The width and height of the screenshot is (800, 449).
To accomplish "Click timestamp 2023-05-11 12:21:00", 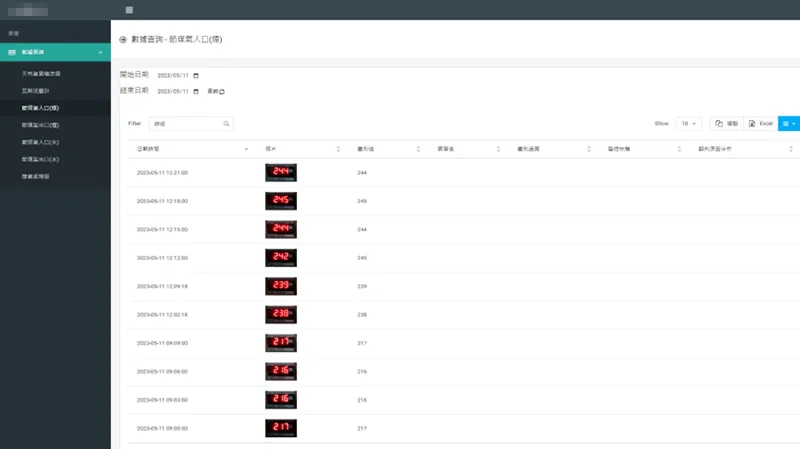I will pyautogui.click(x=162, y=173).
